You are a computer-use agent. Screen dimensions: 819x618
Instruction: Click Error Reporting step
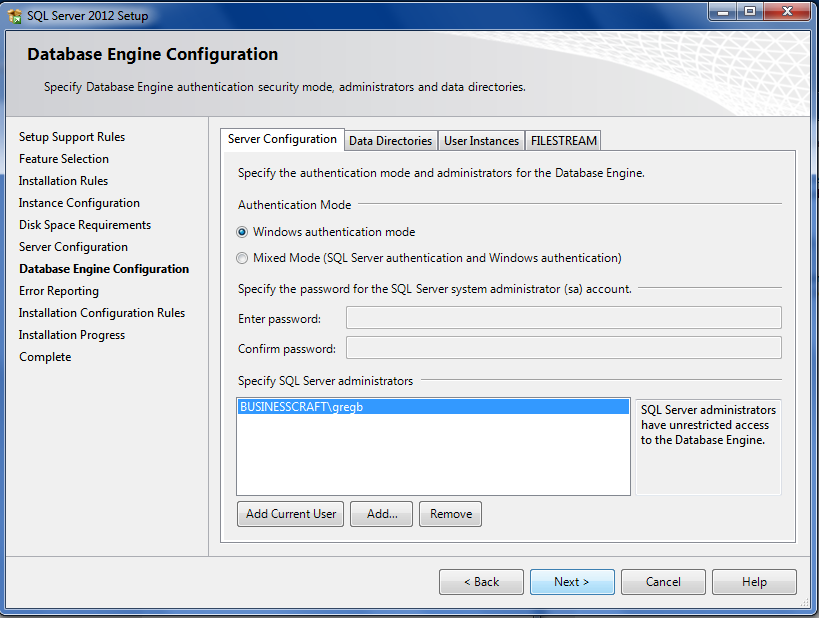pos(59,291)
